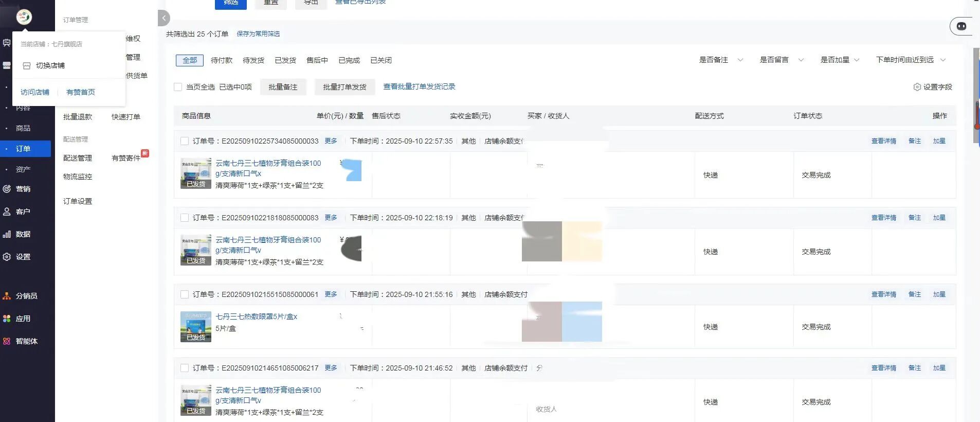The image size is (980, 422).
Task: Open 有赞寄件 menu item
Action: [x=126, y=158]
